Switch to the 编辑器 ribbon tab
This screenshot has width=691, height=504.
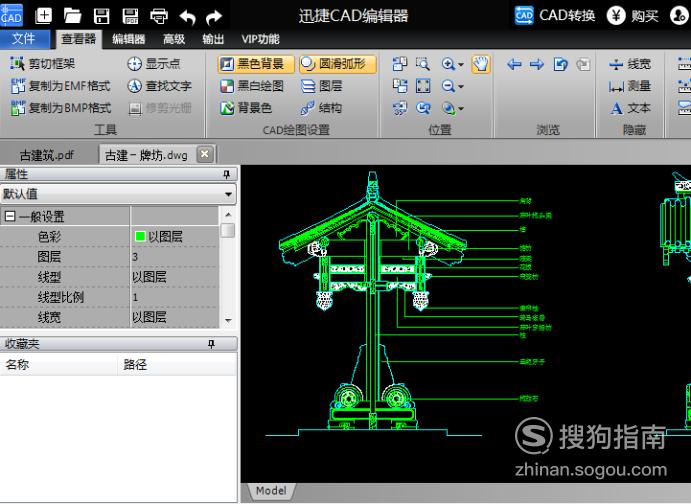(128, 39)
